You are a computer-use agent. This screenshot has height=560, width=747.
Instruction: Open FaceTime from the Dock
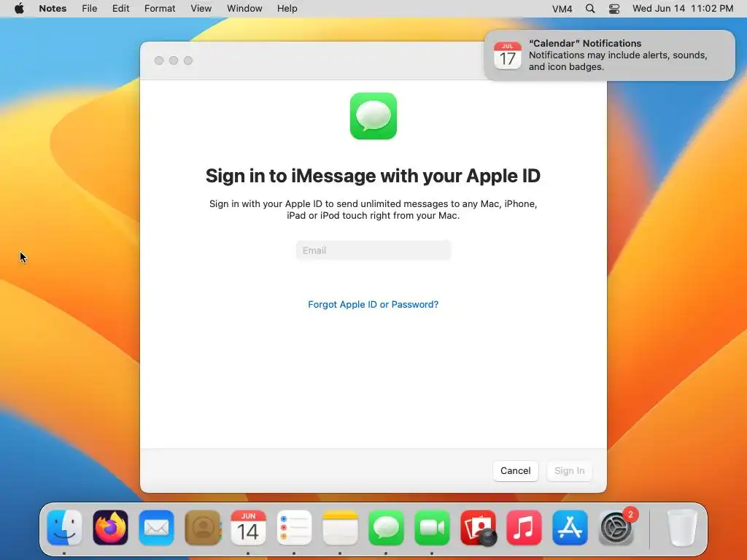tap(432, 528)
